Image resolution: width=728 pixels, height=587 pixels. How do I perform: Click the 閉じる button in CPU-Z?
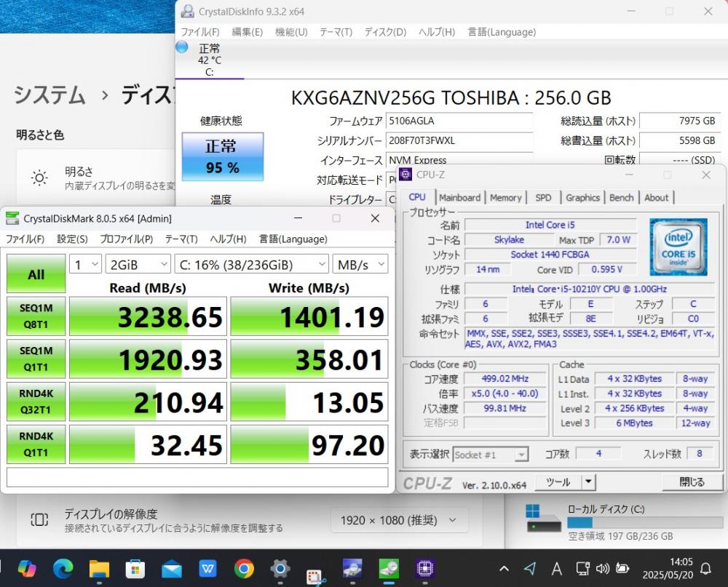click(x=692, y=482)
